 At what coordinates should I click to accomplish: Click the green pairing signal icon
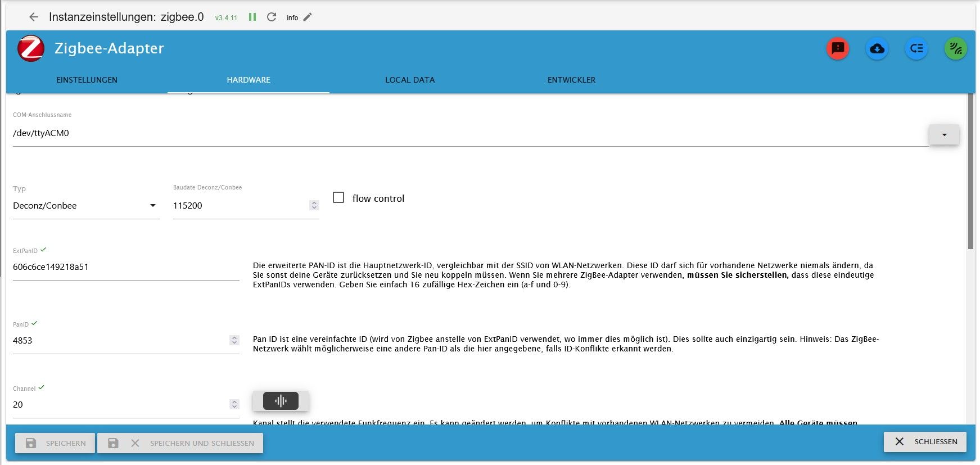point(956,48)
